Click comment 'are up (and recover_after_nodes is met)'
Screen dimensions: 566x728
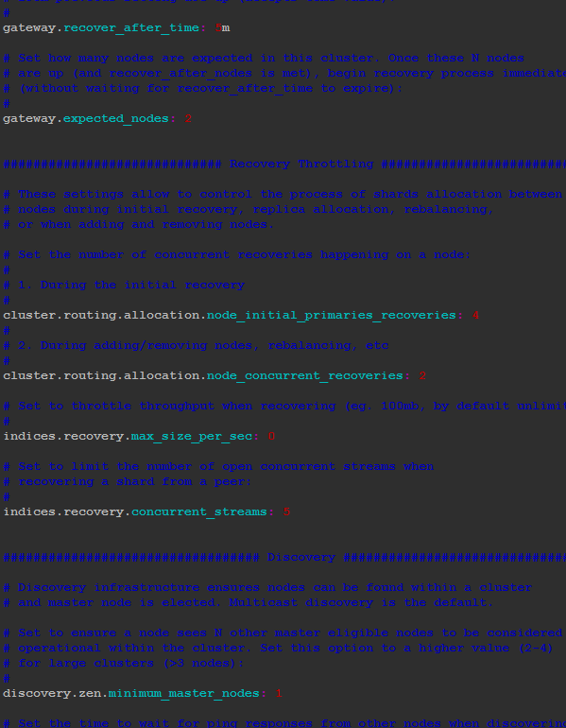(x=169, y=74)
